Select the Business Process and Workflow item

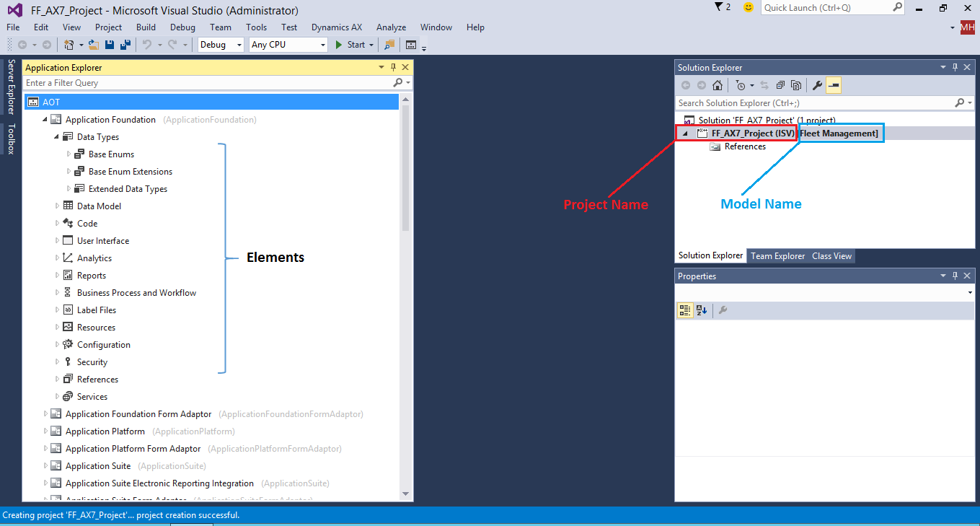pos(136,293)
